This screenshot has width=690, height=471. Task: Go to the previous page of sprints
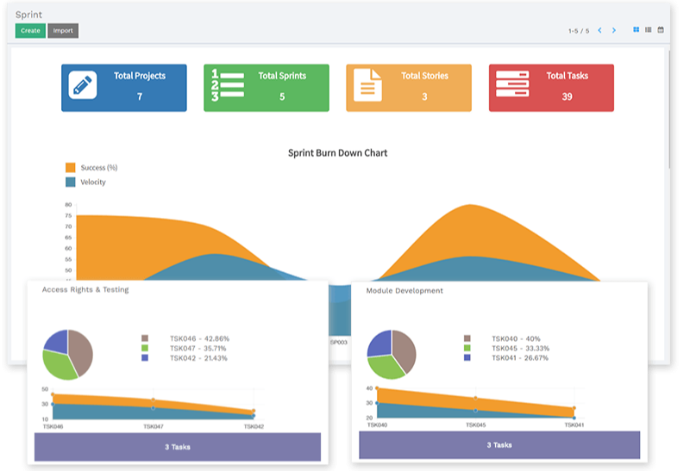(600, 31)
